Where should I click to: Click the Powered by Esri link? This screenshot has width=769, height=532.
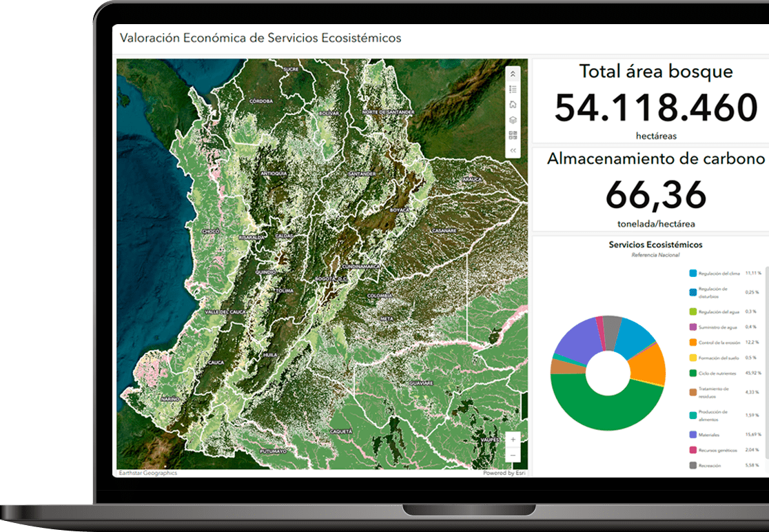pos(503,473)
